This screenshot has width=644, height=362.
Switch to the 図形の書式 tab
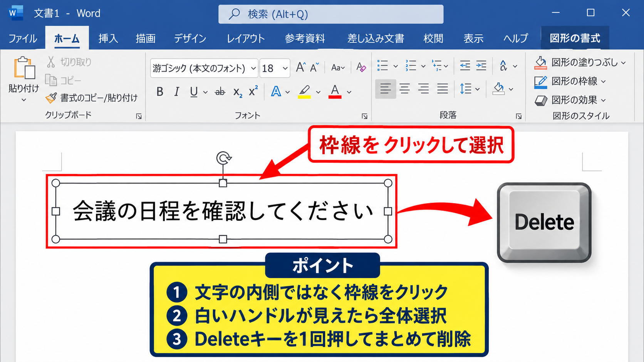coord(575,38)
